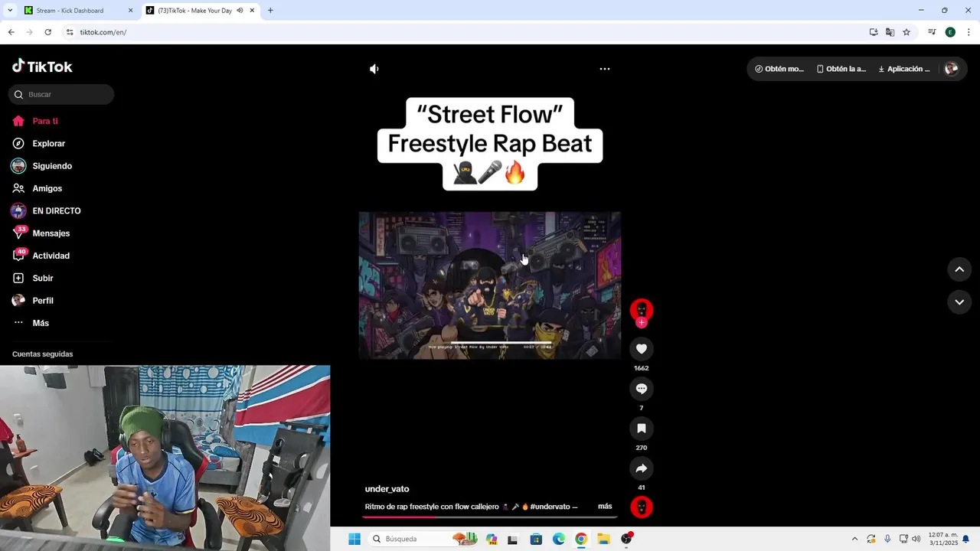Open comments on the Street Flow video

pos(642,389)
